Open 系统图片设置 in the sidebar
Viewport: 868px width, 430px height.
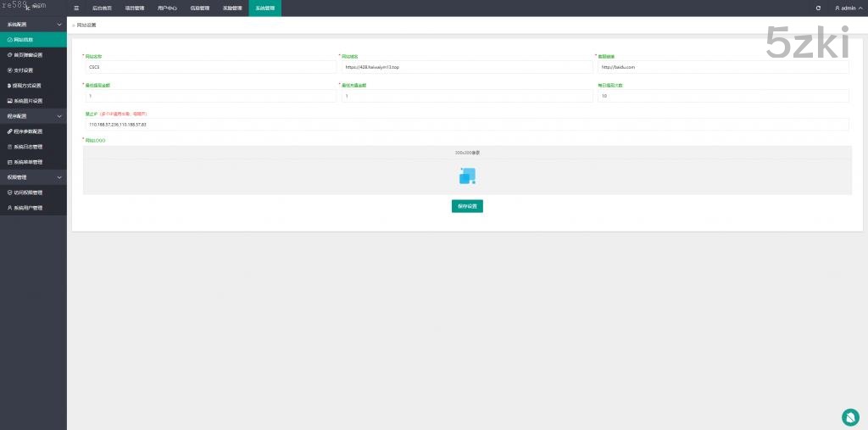click(27, 101)
